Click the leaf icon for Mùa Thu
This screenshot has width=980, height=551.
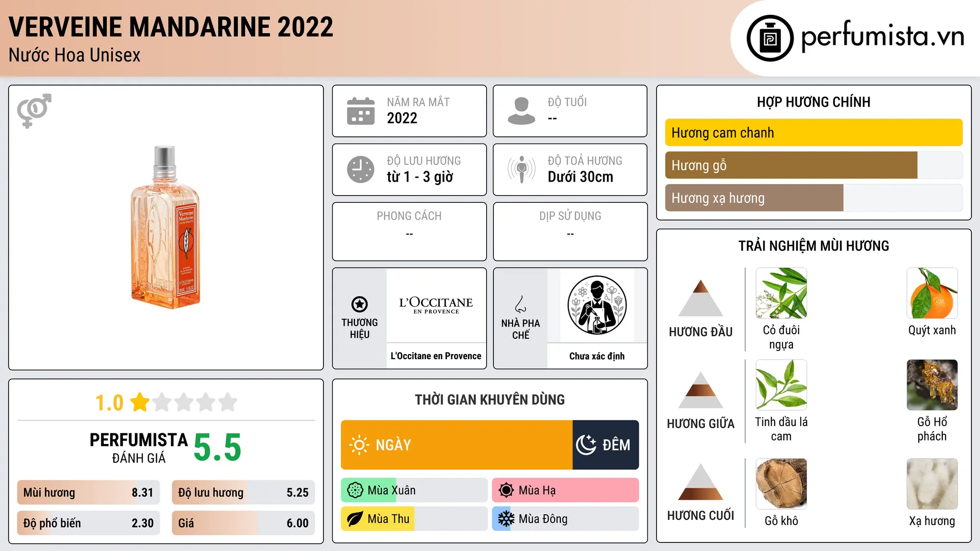(355, 519)
